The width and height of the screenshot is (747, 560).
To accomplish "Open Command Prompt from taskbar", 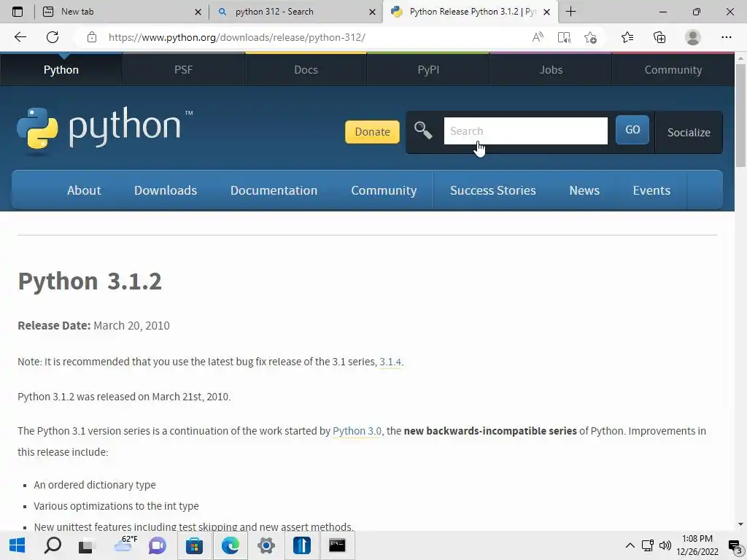I will 337,545.
